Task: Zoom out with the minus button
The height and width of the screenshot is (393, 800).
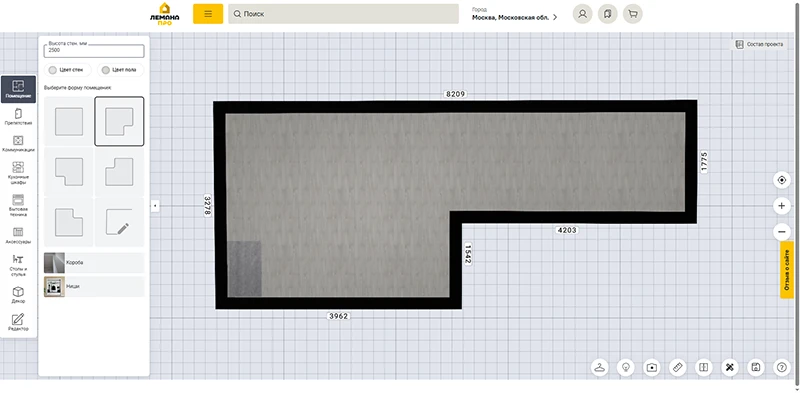Action: click(782, 232)
